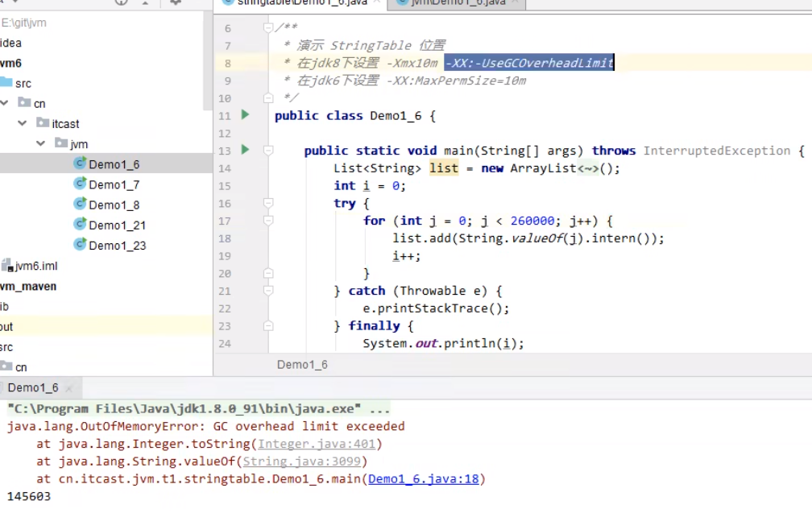Select the jvm6.iml file in project tree
The width and height of the screenshot is (812, 513).
[x=36, y=266]
